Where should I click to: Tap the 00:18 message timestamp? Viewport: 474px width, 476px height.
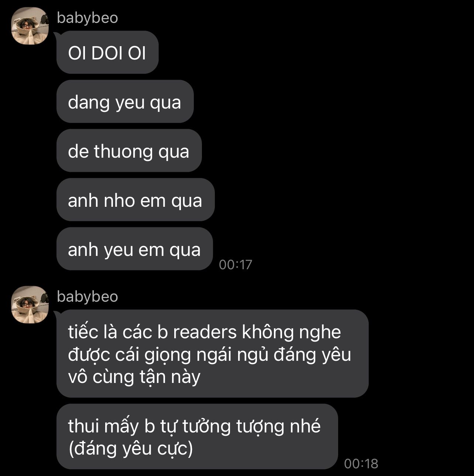tap(361, 463)
